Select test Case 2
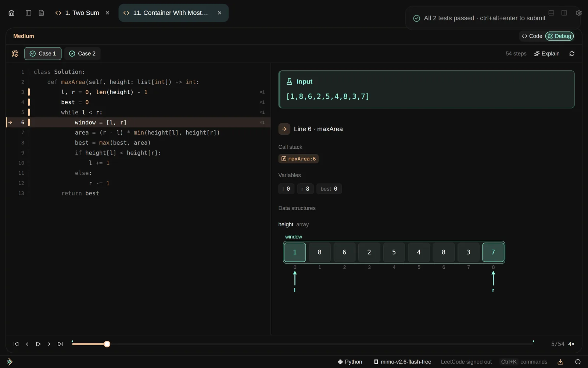Viewport: 588px width, 368px height. (82, 54)
